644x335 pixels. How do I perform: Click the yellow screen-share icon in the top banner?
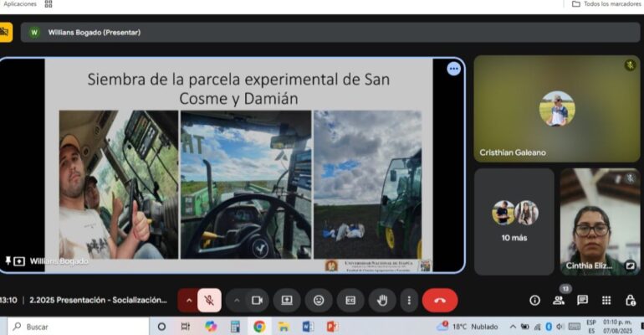(x=5, y=32)
